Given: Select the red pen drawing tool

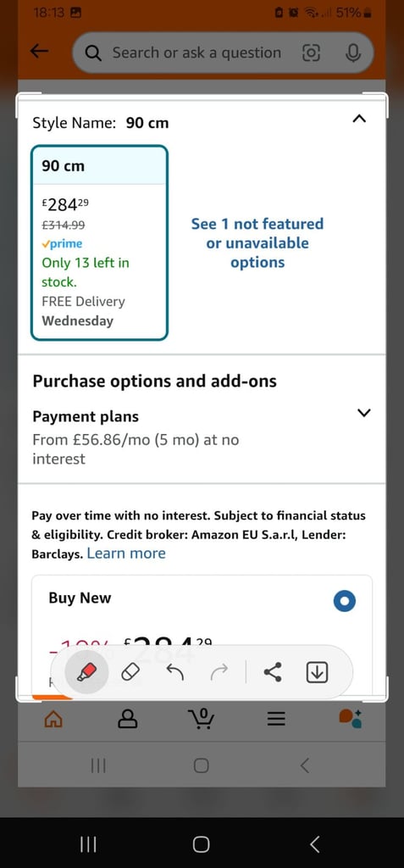Looking at the screenshot, I should [86, 673].
